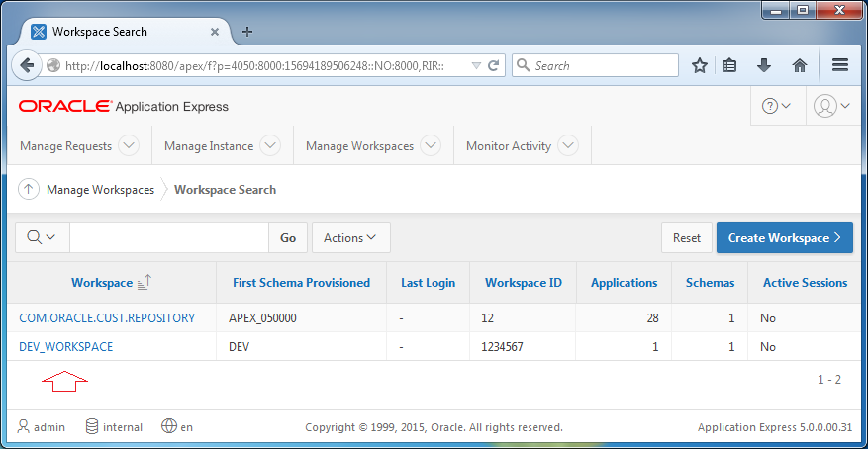Viewport: 868px width, 449px height.
Task: Sort by Schemas column header
Action: (710, 283)
